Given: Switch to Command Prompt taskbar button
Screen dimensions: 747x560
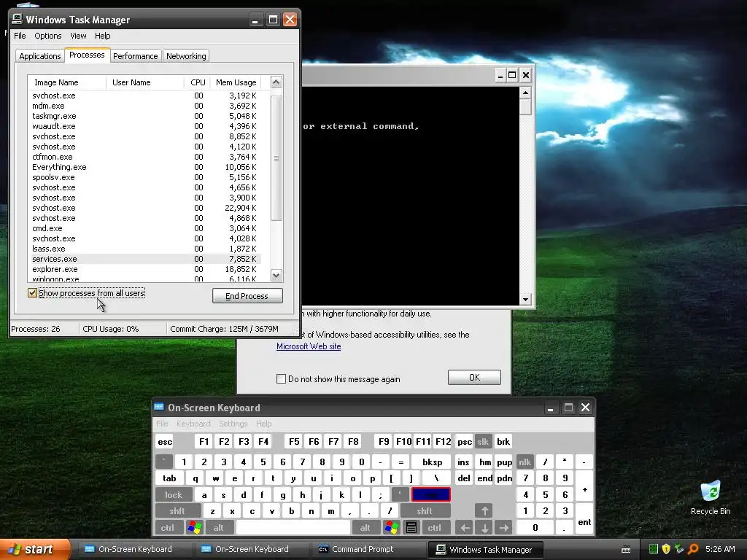Looking at the screenshot, I should (x=368, y=549).
